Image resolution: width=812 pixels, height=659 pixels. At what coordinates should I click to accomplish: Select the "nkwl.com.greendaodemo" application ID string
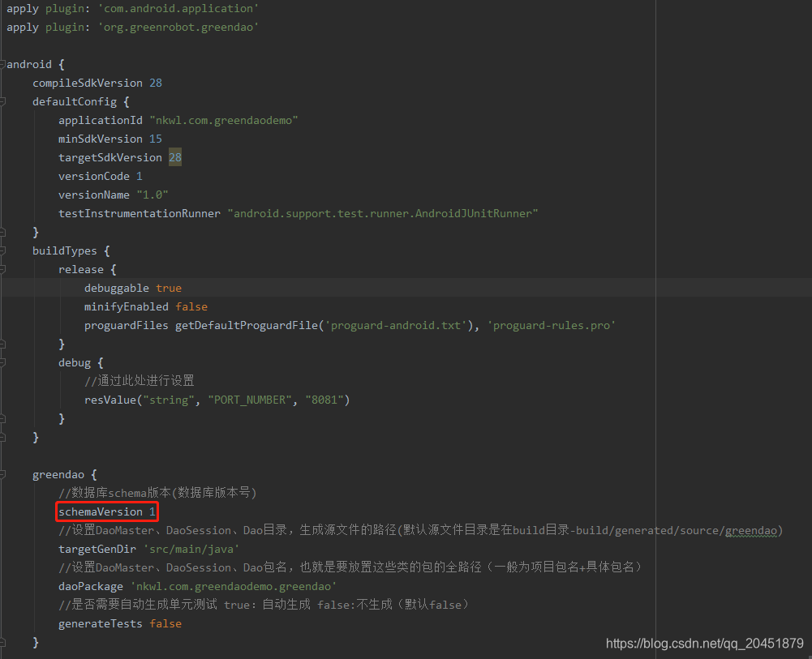coord(224,120)
